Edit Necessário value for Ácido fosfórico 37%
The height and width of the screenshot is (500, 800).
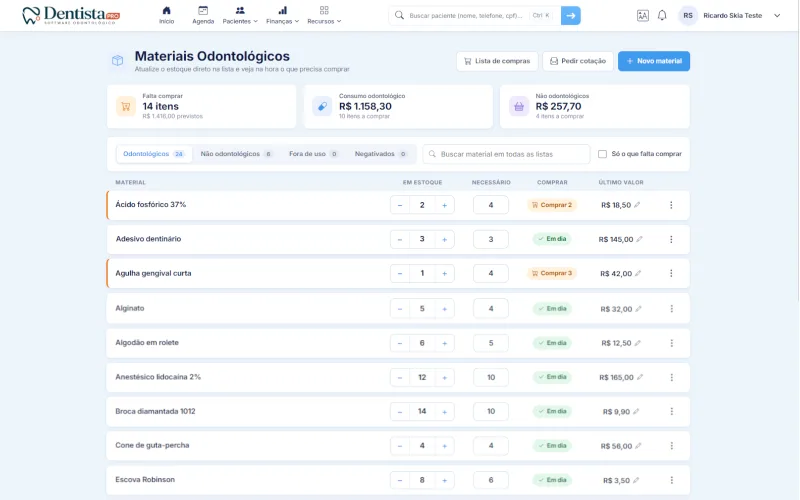491,205
